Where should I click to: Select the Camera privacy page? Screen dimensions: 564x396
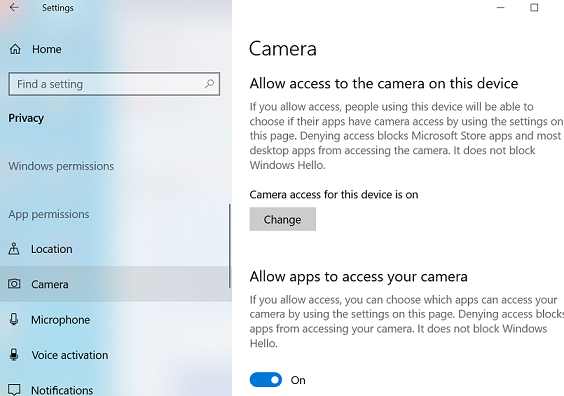click(116, 284)
